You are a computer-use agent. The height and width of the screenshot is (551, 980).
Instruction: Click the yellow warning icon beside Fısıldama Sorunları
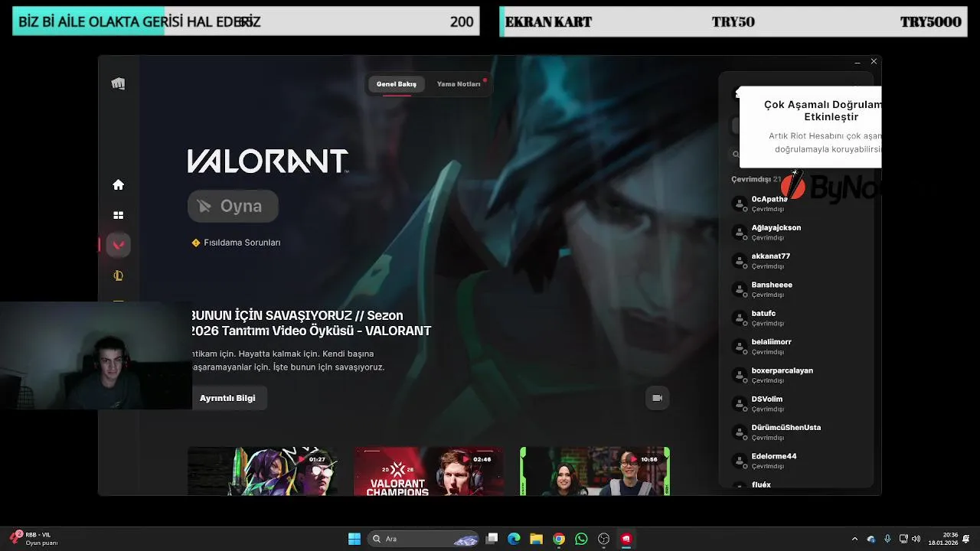pyautogui.click(x=195, y=243)
